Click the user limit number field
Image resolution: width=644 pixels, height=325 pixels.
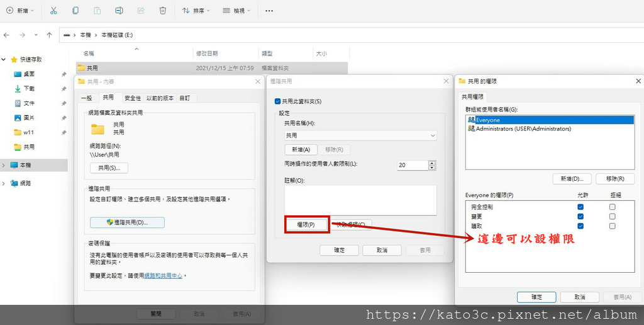click(x=413, y=165)
